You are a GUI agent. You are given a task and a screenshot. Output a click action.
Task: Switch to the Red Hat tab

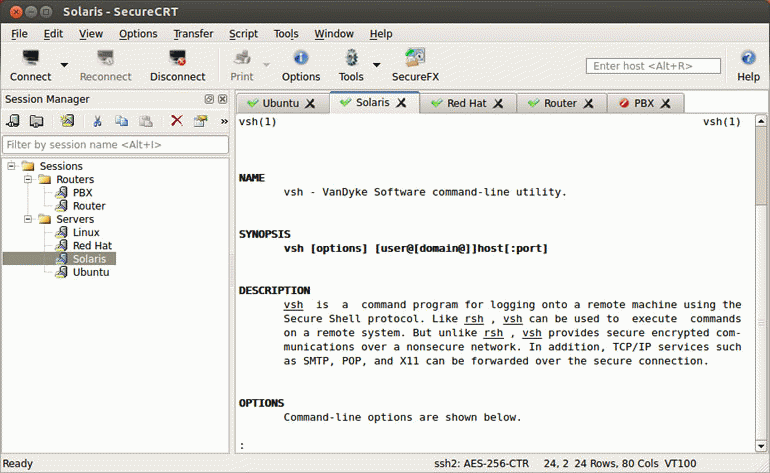(x=467, y=103)
